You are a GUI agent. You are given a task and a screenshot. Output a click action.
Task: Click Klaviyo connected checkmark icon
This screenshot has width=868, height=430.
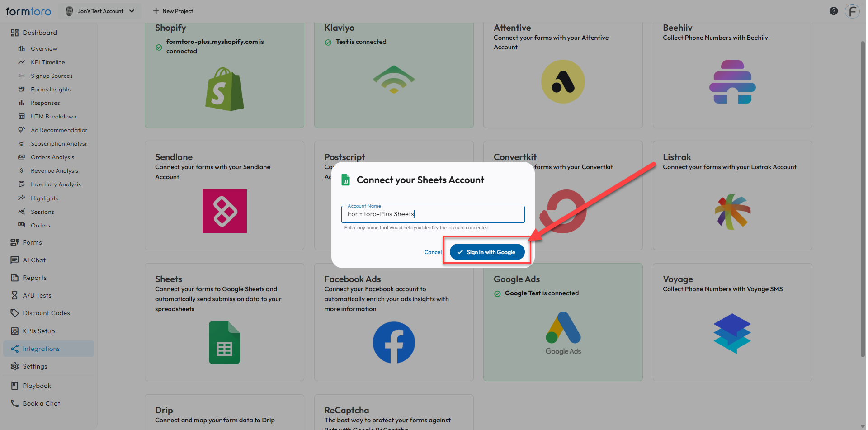(x=328, y=43)
